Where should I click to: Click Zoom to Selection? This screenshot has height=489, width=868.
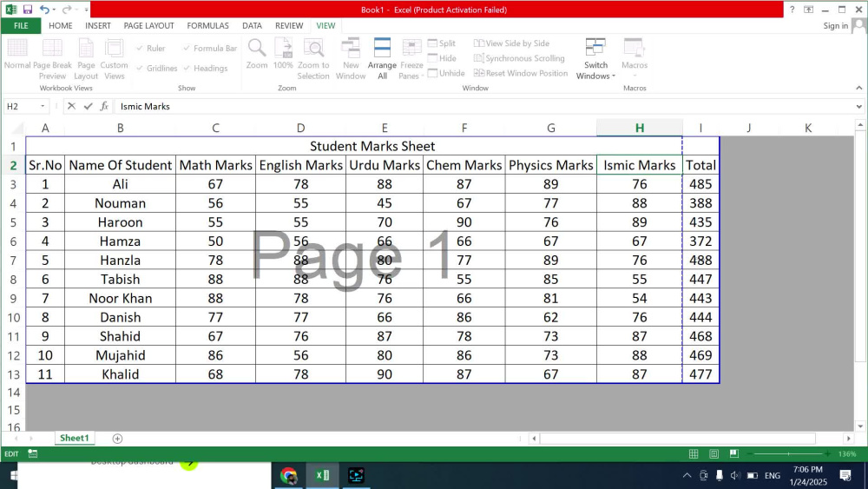tap(313, 59)
